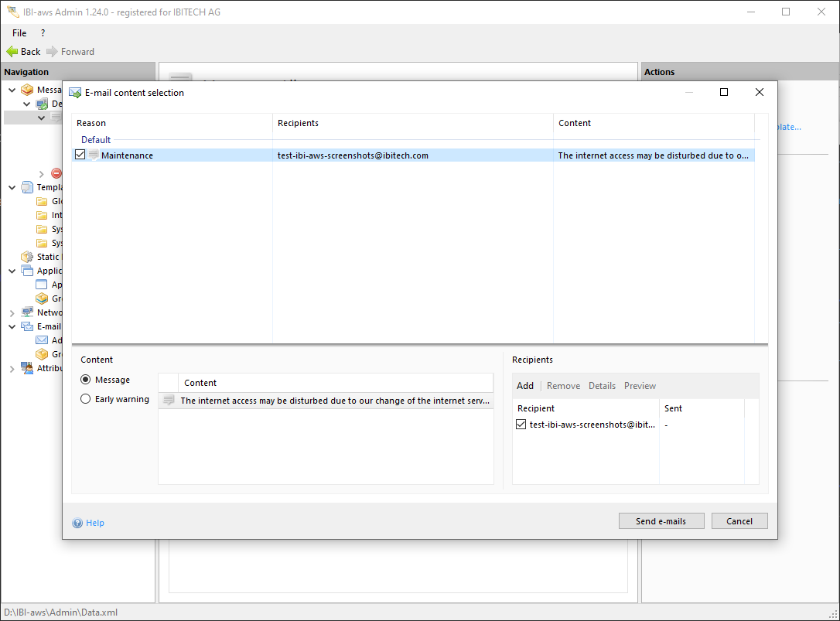Click the blue Help question mark icon
Screen dimensions: 840x621
pos(77,523)
